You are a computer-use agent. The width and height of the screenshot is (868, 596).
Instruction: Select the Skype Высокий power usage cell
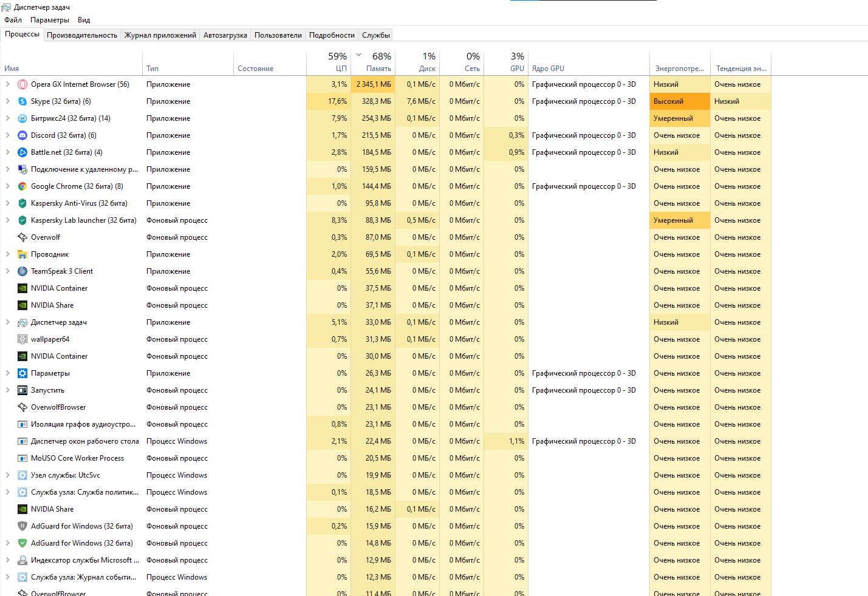pyautogui.click(x=680, y=101)
